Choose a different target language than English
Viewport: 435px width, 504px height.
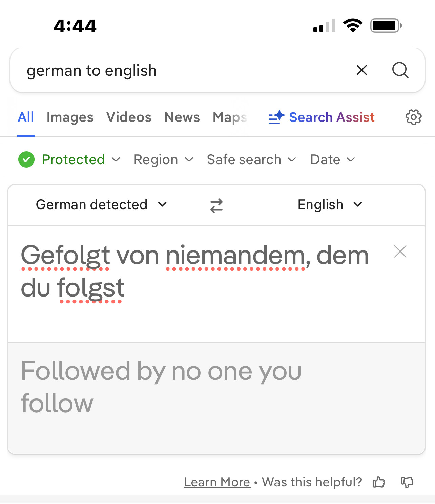point(330,205)
